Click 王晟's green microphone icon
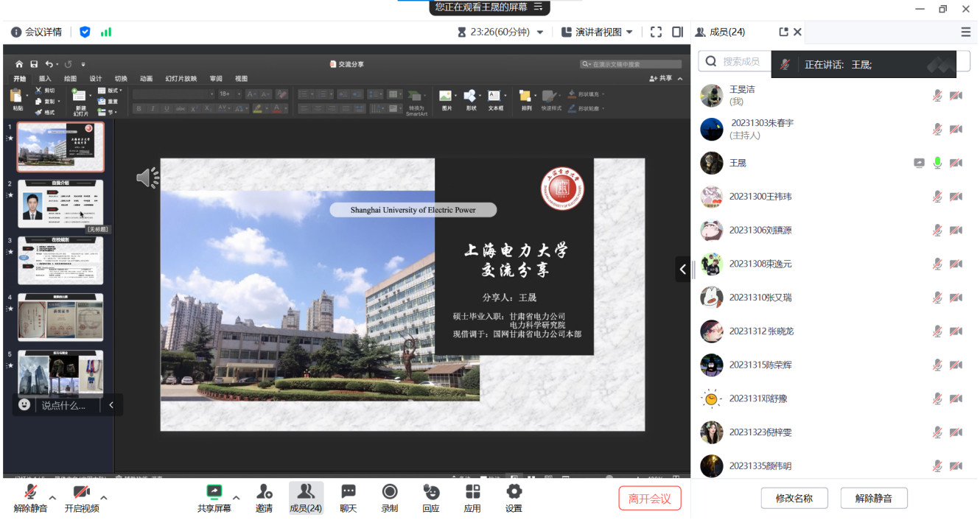 [x=937, y=163]
